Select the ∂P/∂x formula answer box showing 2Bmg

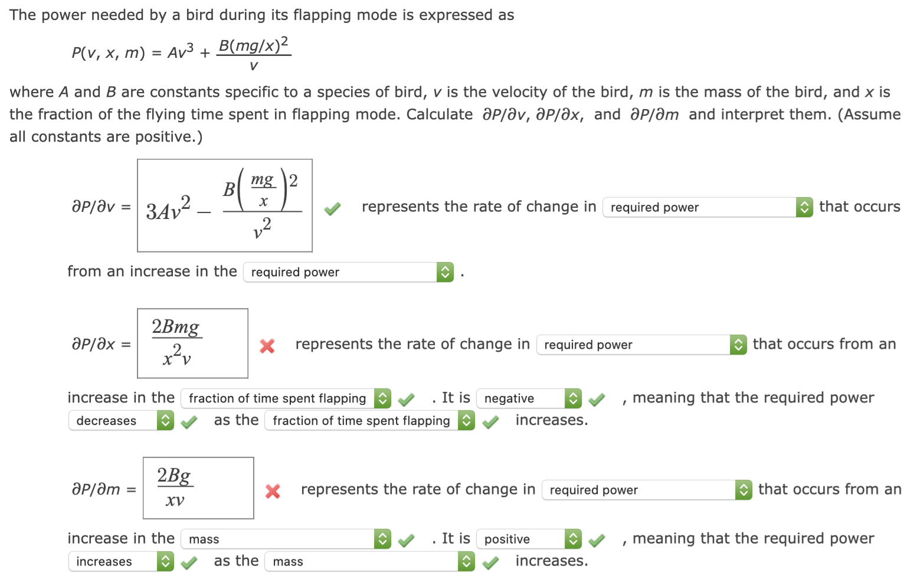coord(192,344)
